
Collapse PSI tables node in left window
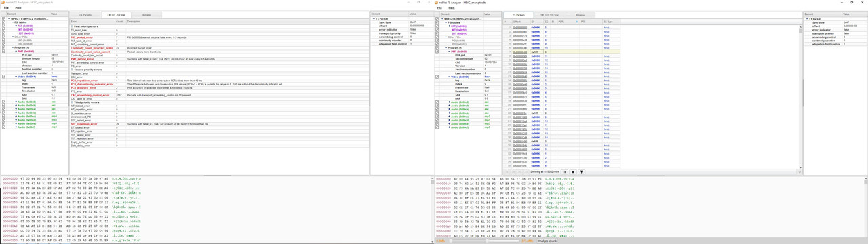point(12,22)
